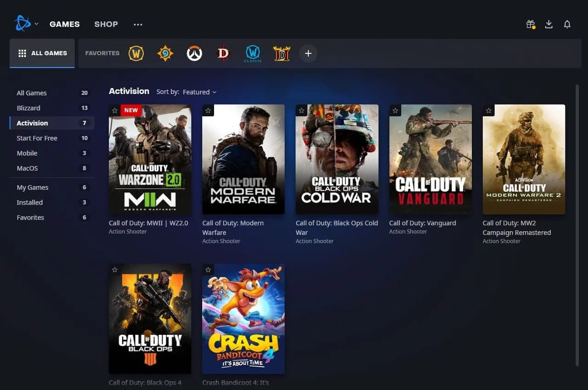Click the ALL GAMES button
The height and width of the screenshot is (390, 588).
[42, 53]
